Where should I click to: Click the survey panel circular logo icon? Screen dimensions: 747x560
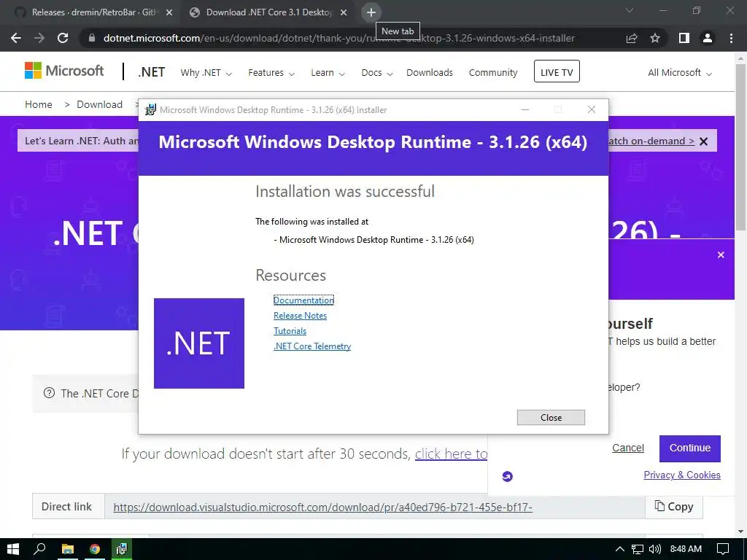[x=508, y=476]
